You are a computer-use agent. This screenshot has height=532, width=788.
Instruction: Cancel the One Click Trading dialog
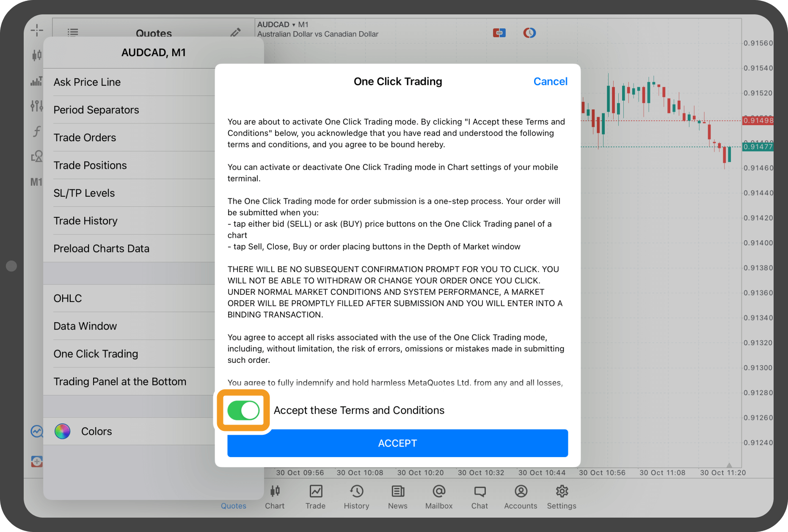click(550, 82)
